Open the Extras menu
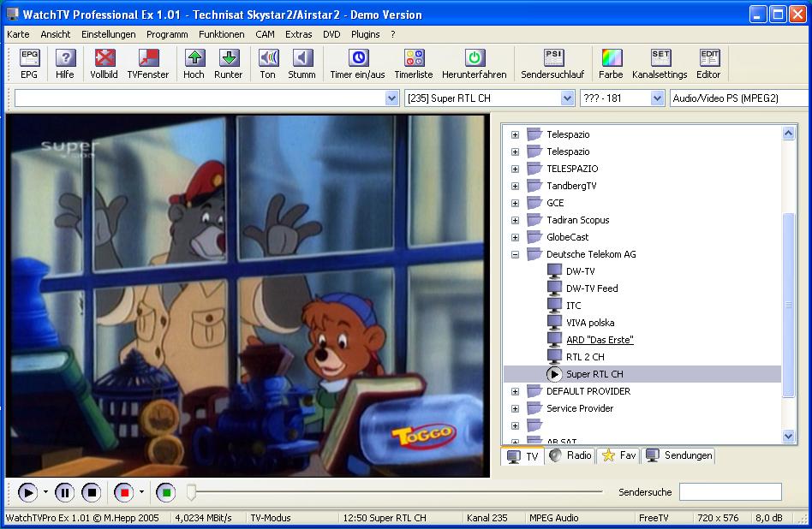Viewport: 812px width, 529px height. pos(299,34)
